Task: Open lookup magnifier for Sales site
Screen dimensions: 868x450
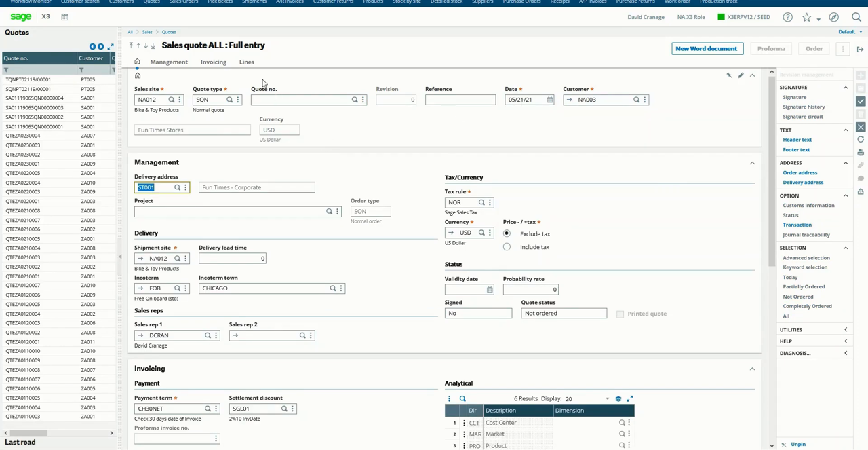Action: [x=171, y=100]
